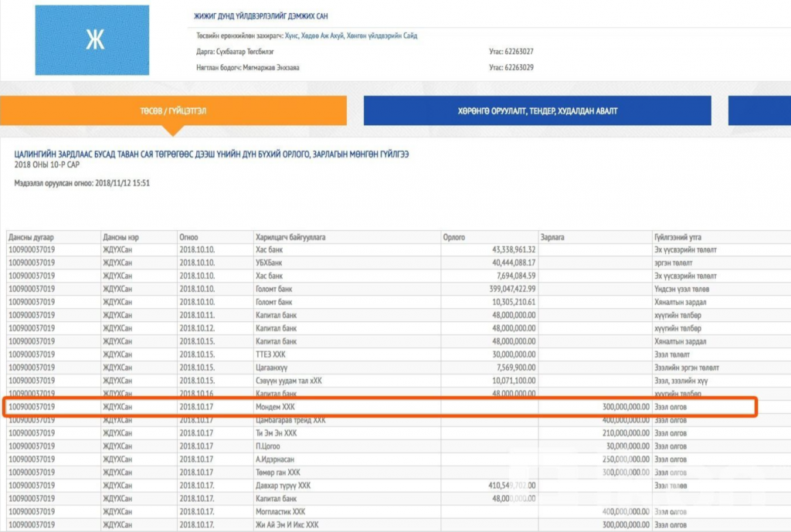This screenshot has height=532, width=791.
Task: Click the Төмөр ган ХХК row
Action: [278, 472]
